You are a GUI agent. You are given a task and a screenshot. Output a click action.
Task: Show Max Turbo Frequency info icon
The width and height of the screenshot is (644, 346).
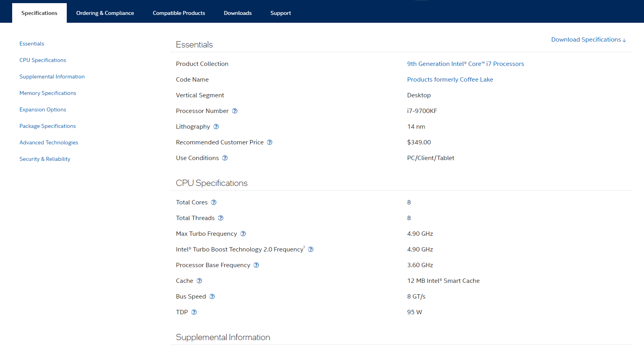[x=243, y=234]
